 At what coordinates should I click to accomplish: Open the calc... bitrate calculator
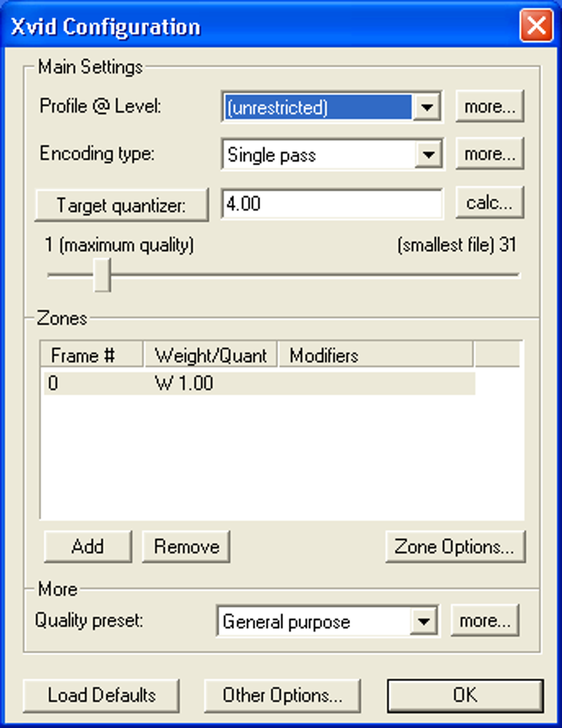(489, 203)
